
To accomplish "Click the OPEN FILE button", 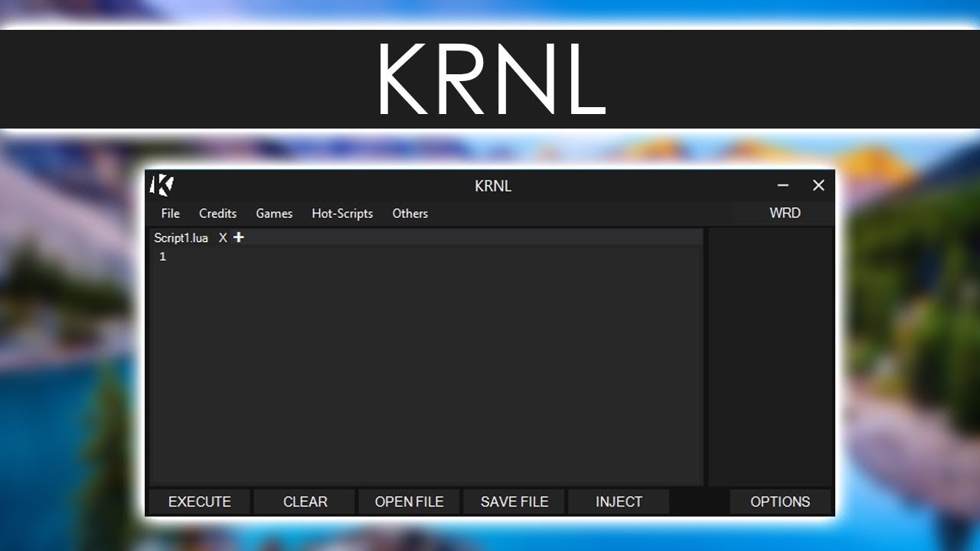I will click(409, 502).
